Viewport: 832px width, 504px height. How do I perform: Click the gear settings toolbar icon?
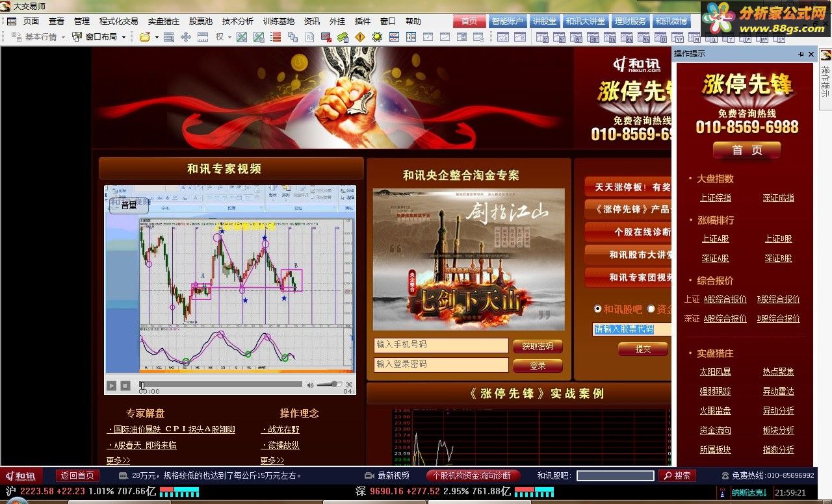377,37
